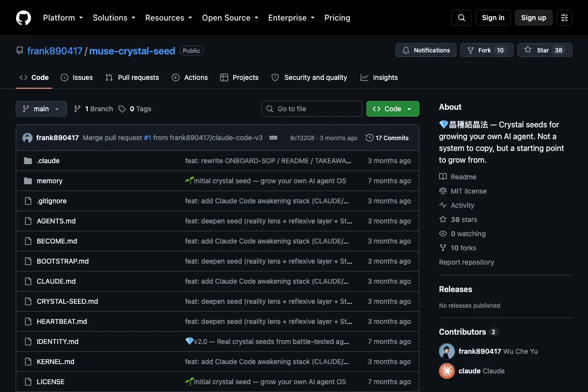Image resolution: width=588 pixels, height=392 pixels.
Task: Open the search magnifier icon
Action: pyautogui.click(x=462, y=18)
